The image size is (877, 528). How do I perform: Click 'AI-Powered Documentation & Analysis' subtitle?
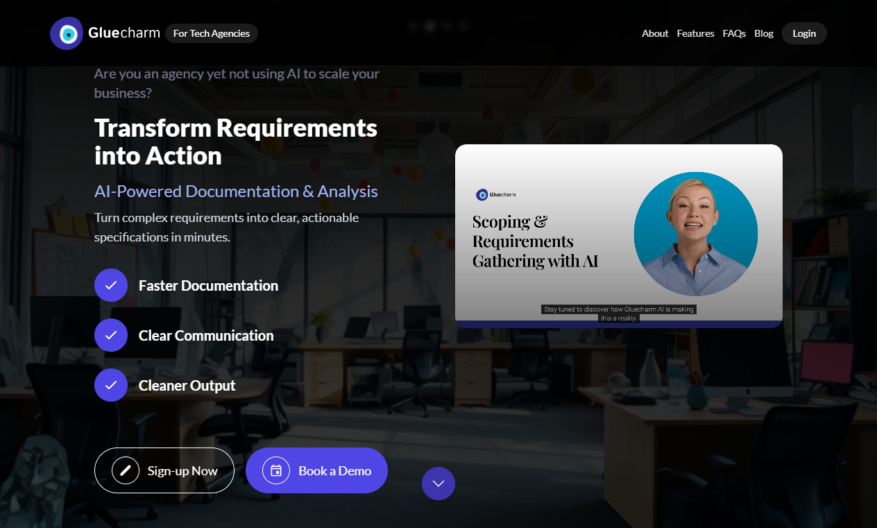click(236, 191)
